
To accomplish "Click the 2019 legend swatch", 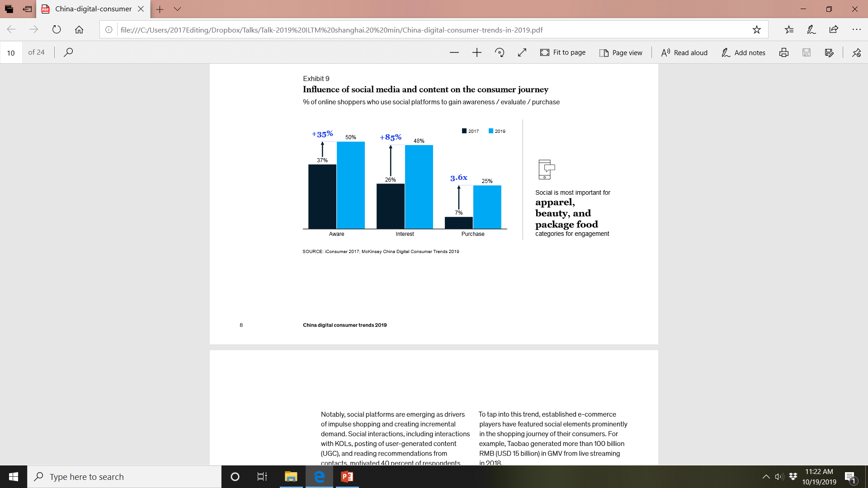I will click(491, 131).
